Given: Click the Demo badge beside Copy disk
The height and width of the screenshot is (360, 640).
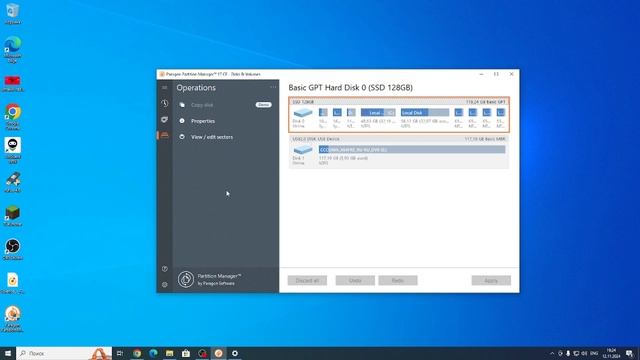Looking at the screenshot, I should (264, 105).
